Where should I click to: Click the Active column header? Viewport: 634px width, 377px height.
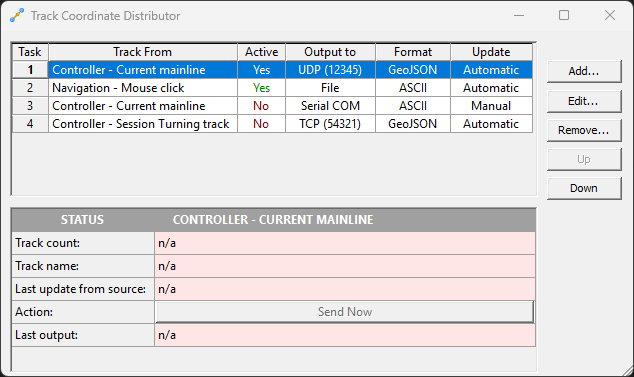click(261, 52)
